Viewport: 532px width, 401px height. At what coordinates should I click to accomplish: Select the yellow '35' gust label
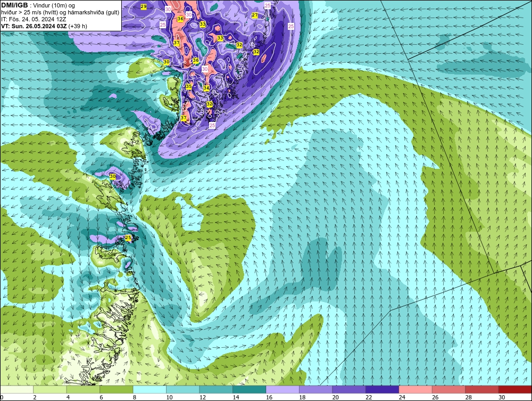189,86
